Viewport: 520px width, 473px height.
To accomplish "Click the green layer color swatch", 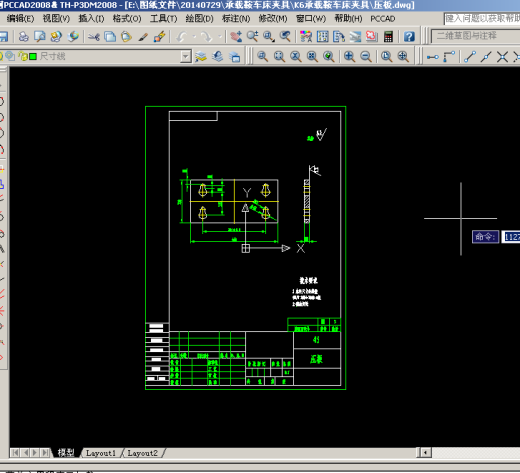I will [x=33, y=56].
